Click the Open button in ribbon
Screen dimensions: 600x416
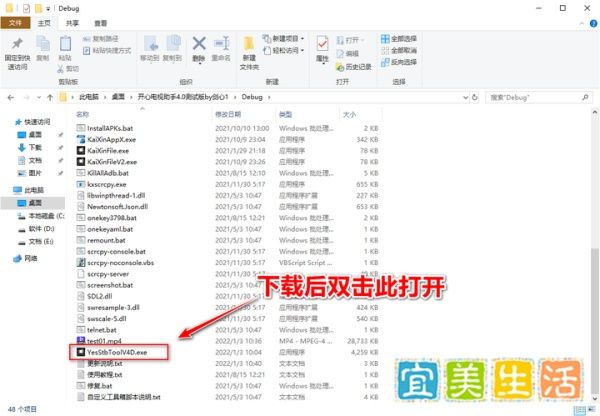349,40
